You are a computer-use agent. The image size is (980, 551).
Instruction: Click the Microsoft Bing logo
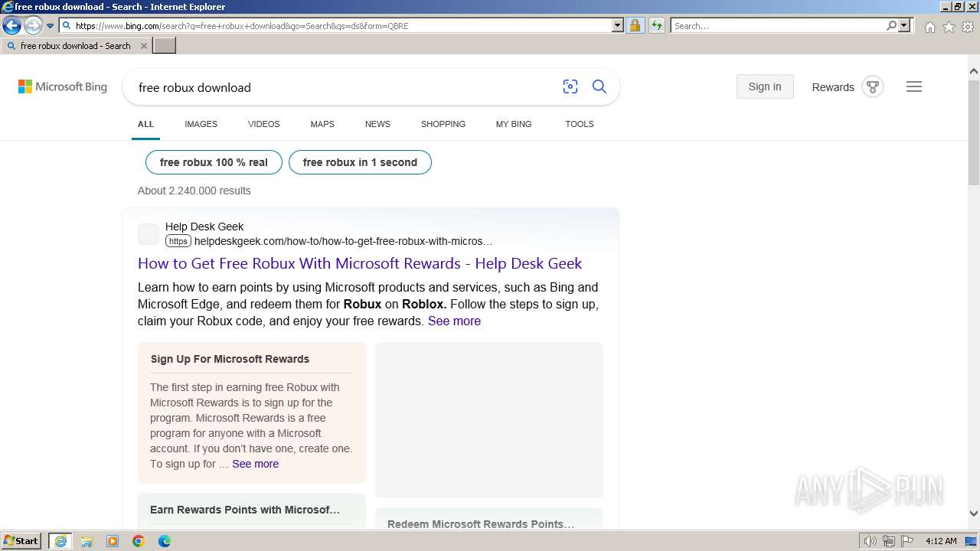(x=63, y=86)
